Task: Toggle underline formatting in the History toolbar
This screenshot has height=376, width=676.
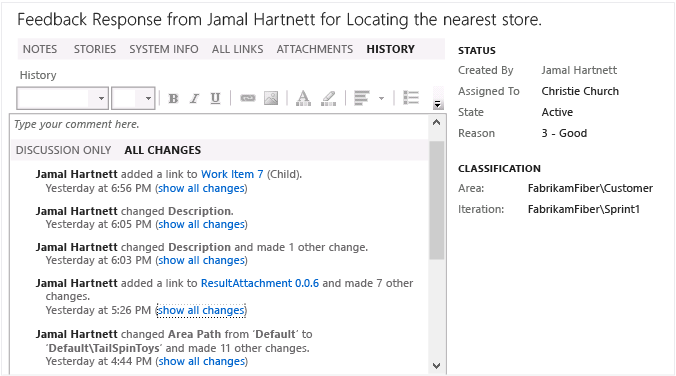Action: pos(215,99)
